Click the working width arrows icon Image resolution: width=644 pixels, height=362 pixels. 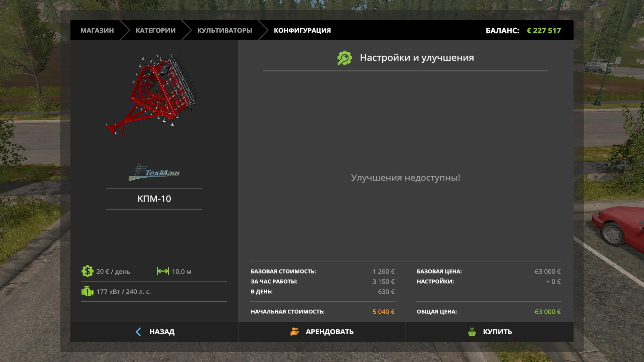click(163, 271)
